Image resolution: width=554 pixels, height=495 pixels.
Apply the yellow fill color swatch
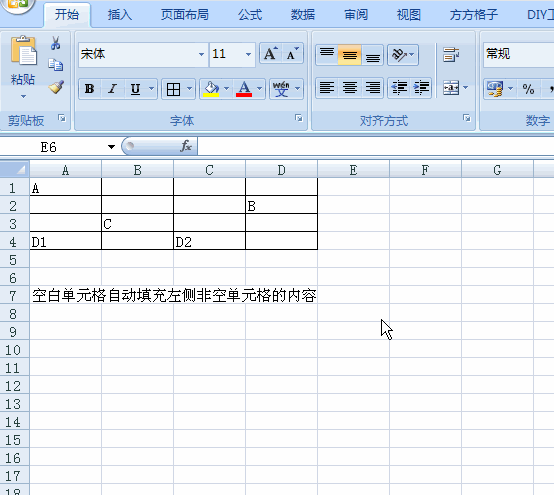click(x=211, y=89)
